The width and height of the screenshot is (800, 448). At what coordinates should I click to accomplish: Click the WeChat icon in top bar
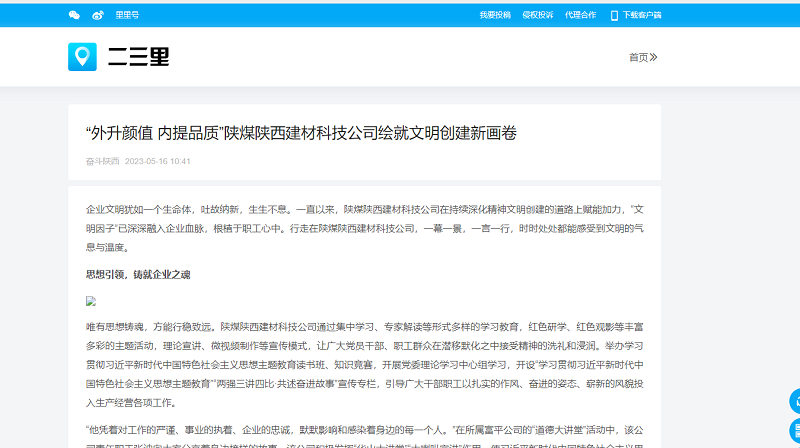(x=74, y=15)
